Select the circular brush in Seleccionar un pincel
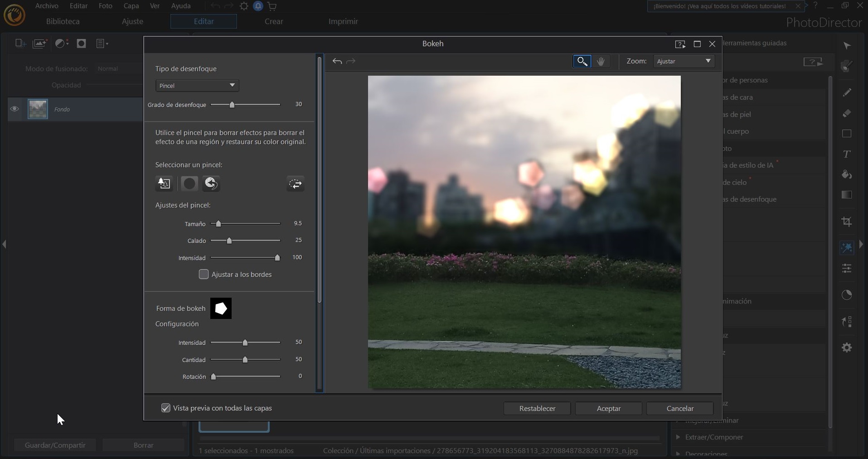This screenshot has height=459, width=868. [189, 184]
